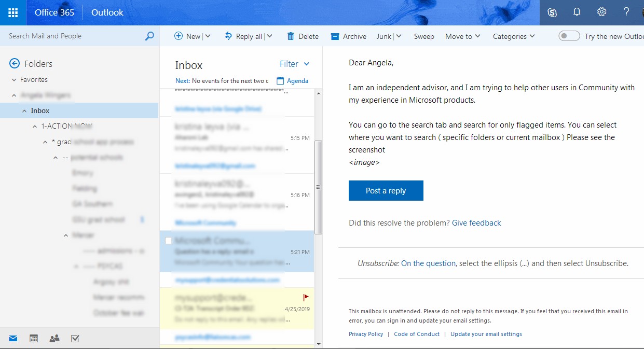Open the Fielding folder
The height and width of the screenshot is (349, 644).
85,188
